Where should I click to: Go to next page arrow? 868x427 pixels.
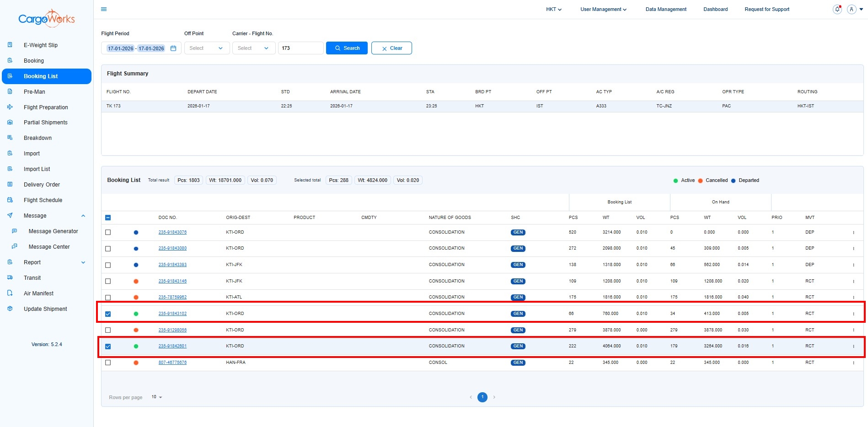(x=494, y=397)
